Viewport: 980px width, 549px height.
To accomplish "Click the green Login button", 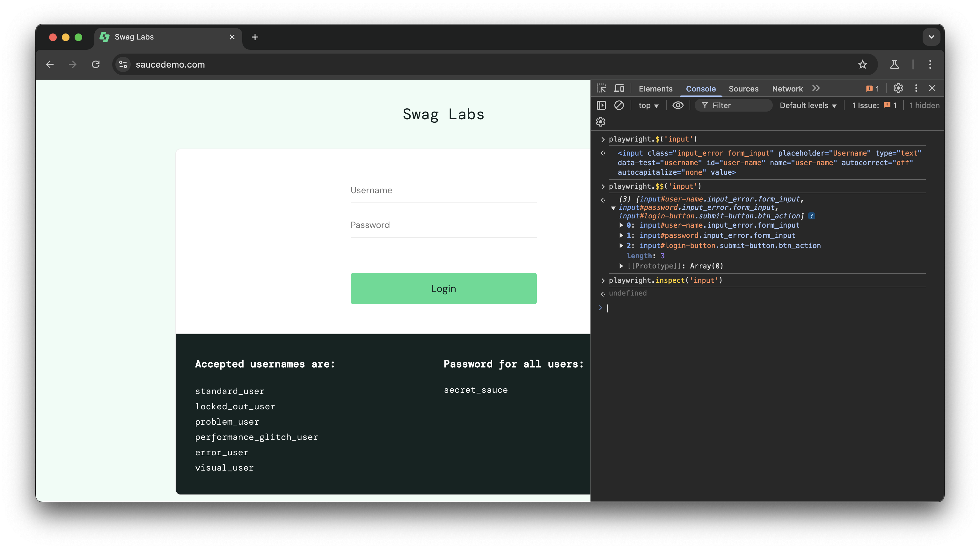I will point(443,289).
